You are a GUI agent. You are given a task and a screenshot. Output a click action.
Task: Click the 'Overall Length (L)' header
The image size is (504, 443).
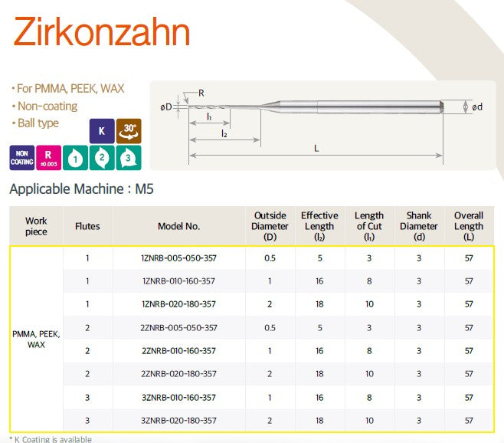tap(469, 226)
